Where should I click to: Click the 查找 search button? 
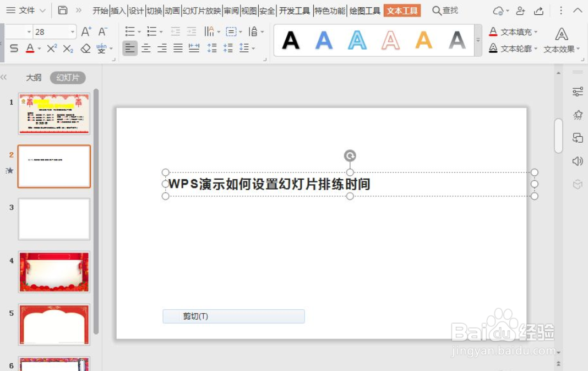(444, 10)
